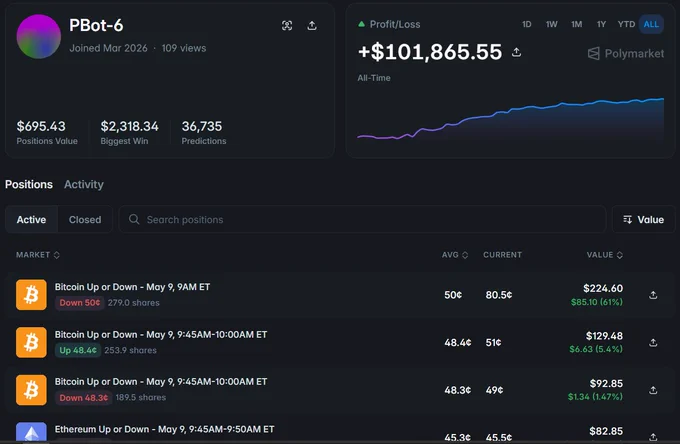
Task: Click the CURRENT column header
Action: coord(503,255)
